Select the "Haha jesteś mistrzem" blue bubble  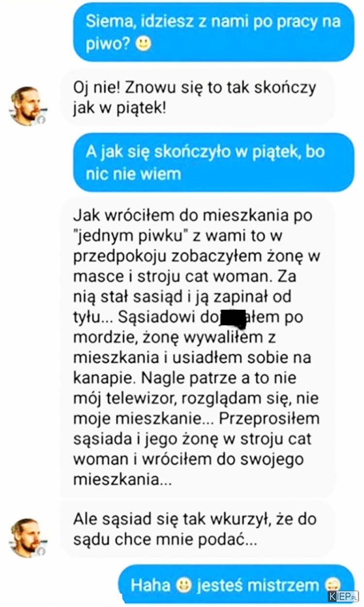[237, 585]
